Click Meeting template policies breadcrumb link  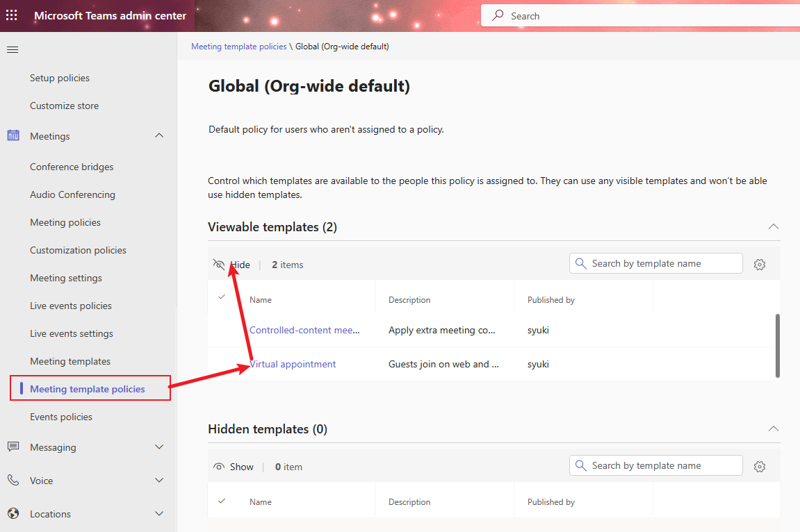[239, 47]
